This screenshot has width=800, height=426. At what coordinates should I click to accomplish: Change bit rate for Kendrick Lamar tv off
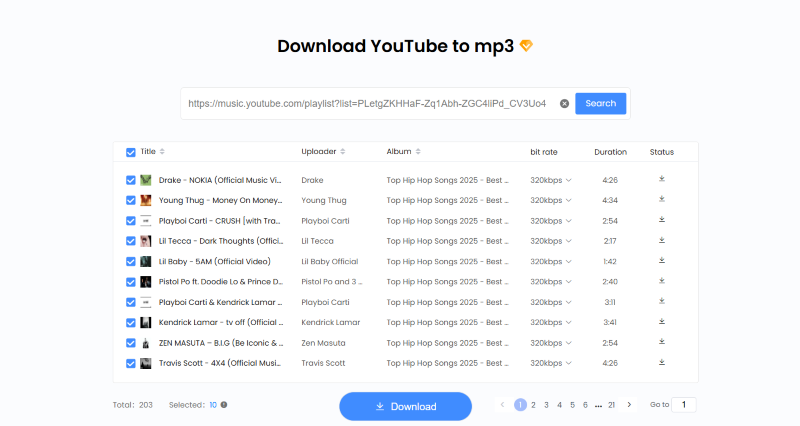click(551, 322)
